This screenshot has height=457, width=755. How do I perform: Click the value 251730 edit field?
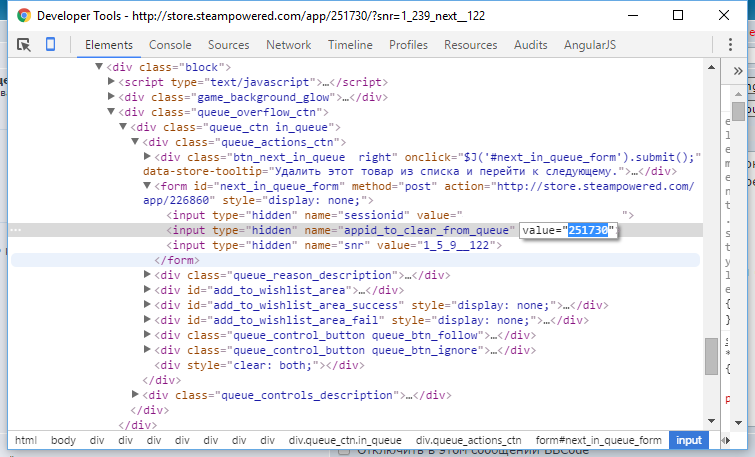(569, 230)
